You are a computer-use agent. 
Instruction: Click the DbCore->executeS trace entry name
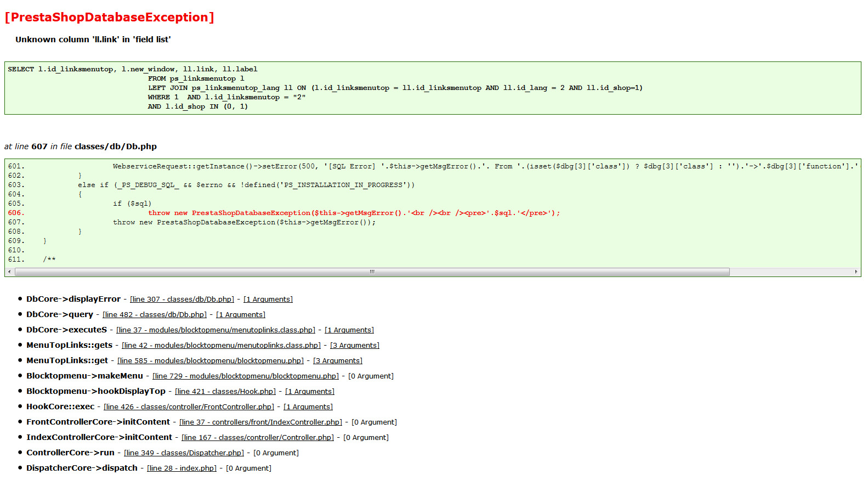[x=67, y=330]
